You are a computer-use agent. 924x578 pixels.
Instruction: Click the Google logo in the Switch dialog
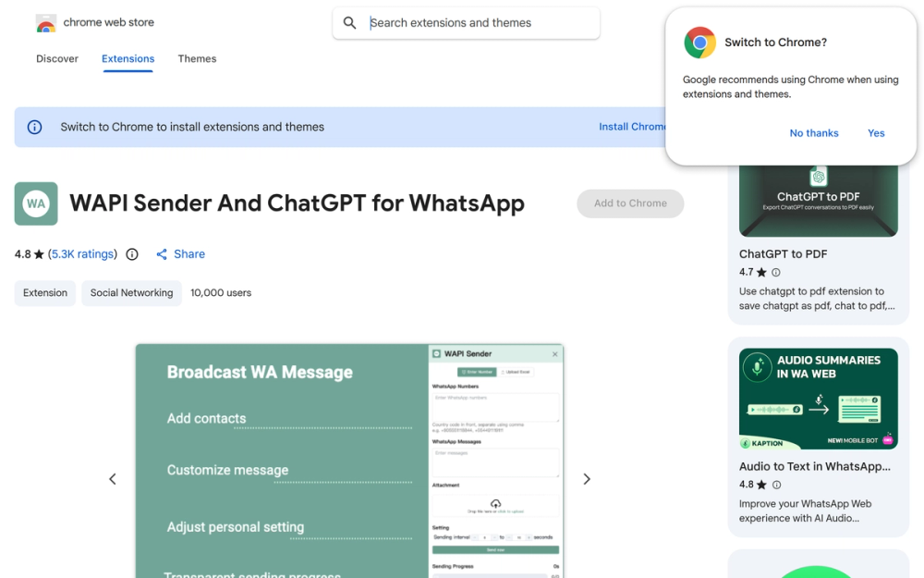(x=699, y=42)
